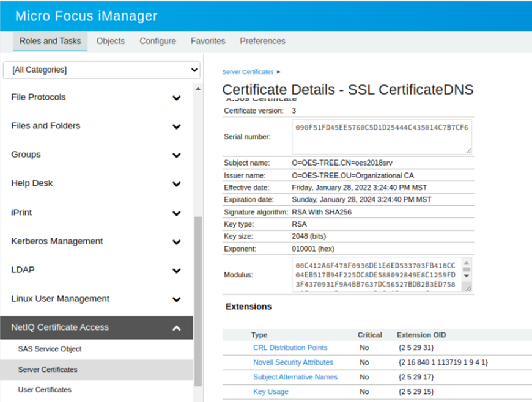Switch to the Configure tab

click(158, 41)
